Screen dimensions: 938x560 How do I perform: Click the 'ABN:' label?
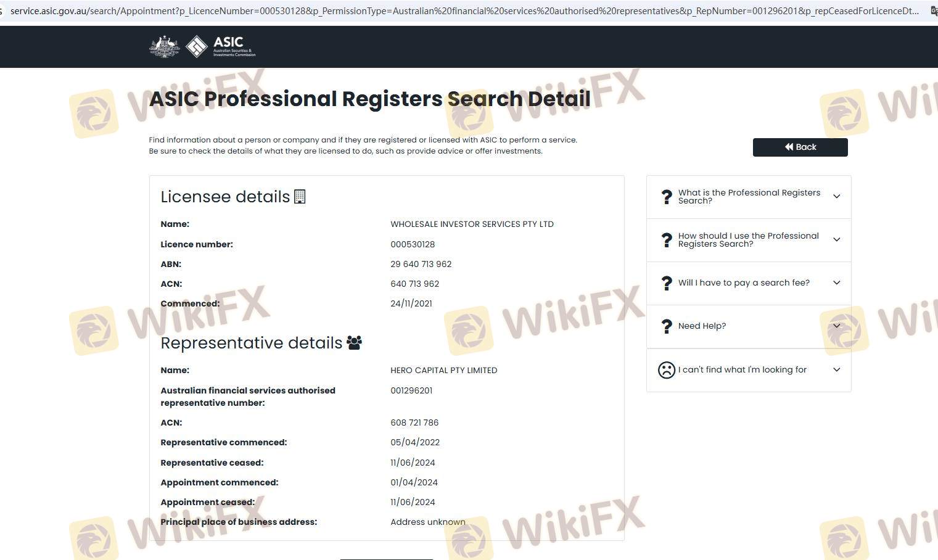(171, 265)
